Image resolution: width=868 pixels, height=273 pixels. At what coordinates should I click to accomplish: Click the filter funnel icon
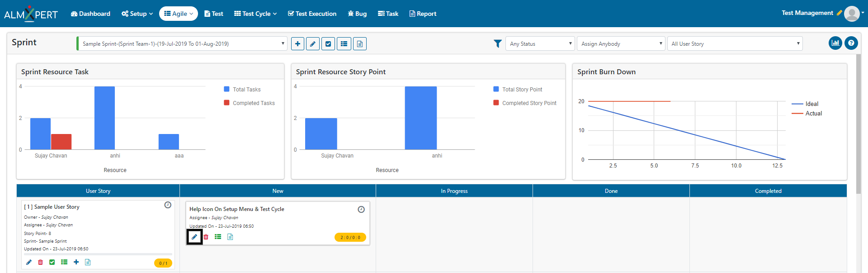pyautogui.click(x=498, y=44)
